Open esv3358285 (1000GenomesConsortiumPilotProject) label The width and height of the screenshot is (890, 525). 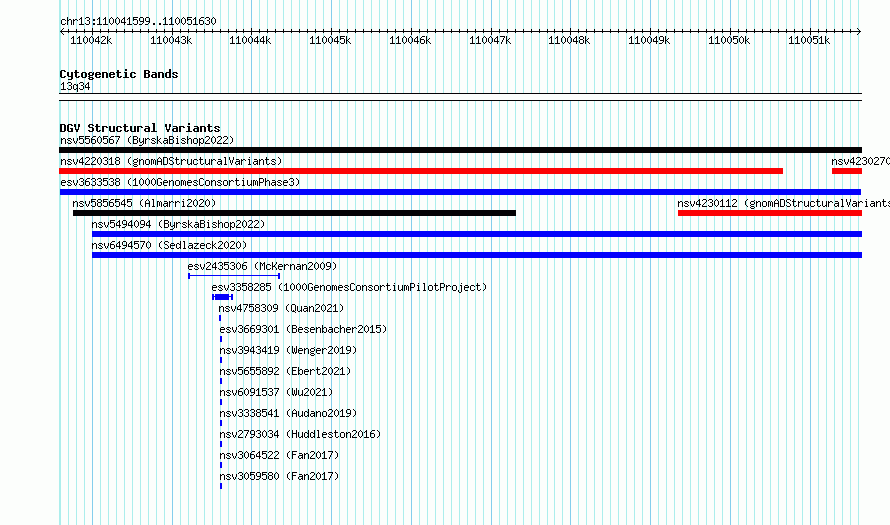[x=349, y=287]
